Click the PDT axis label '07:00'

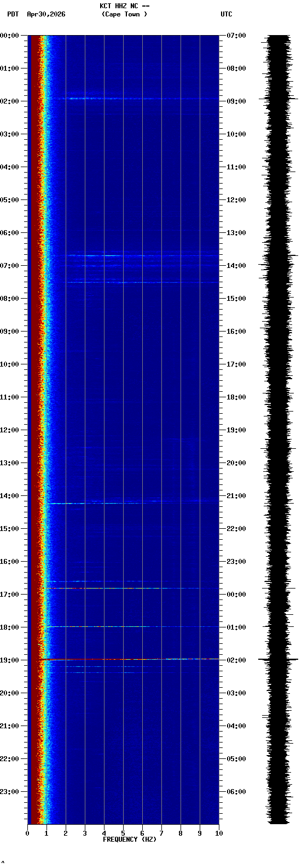point(10,266)
